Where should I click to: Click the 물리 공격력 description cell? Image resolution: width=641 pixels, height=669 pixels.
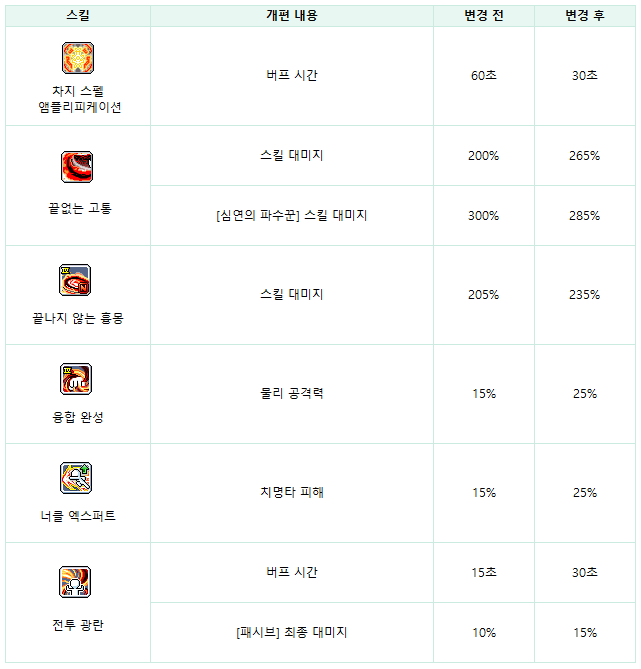(x=292, y=393)
